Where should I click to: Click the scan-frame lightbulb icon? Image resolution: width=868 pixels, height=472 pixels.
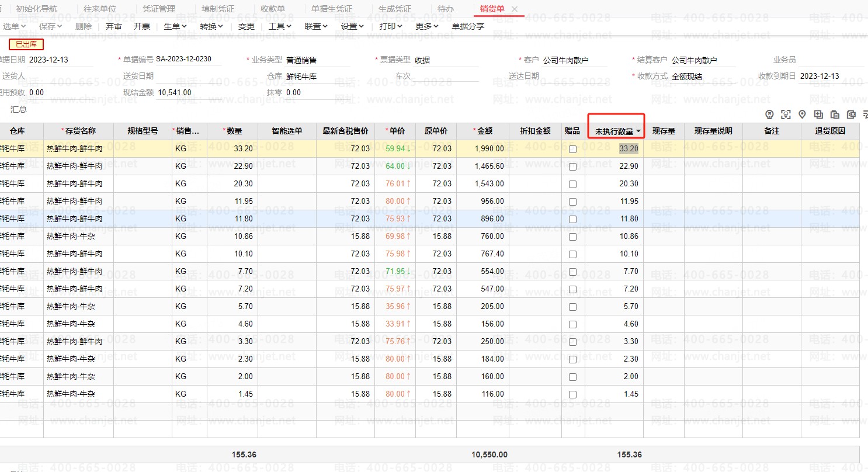786,114
